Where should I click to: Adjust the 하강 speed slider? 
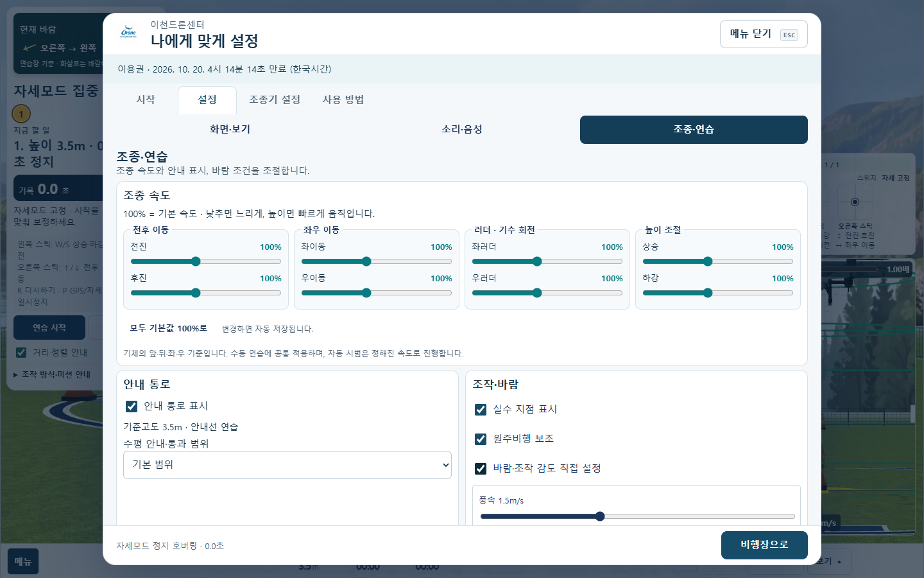point(718,293)
